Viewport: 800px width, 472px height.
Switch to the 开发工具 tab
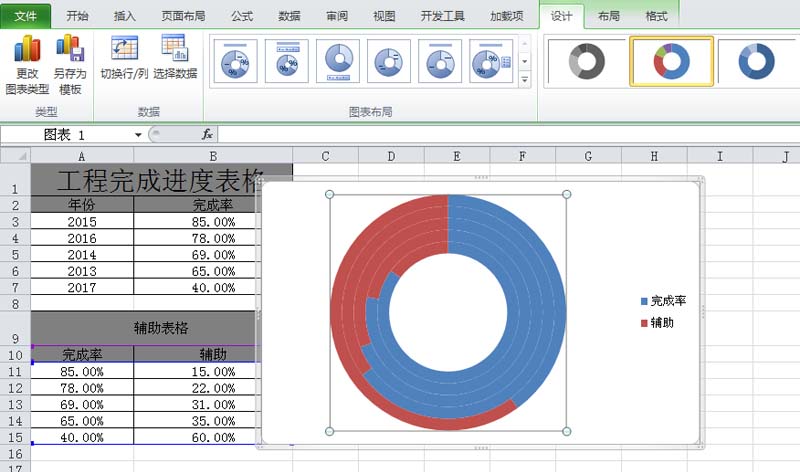point(442,16)
